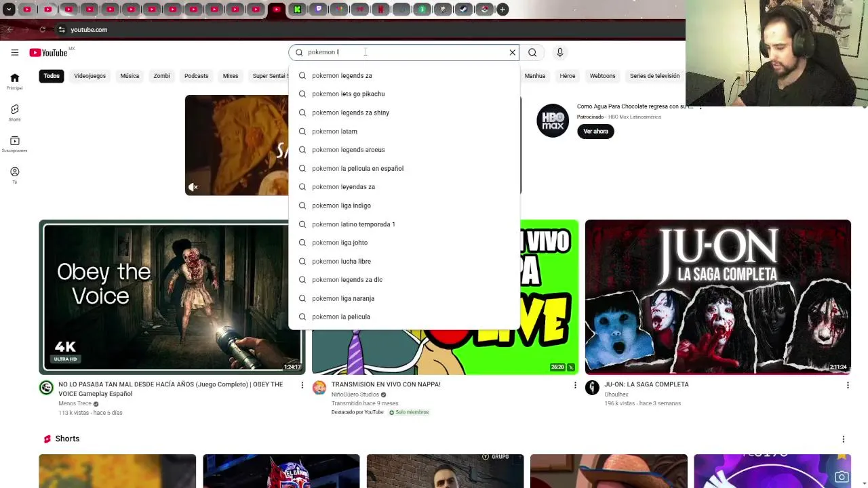Choose suggestion pokemon legends za dlc

click(x=404, y=280)
